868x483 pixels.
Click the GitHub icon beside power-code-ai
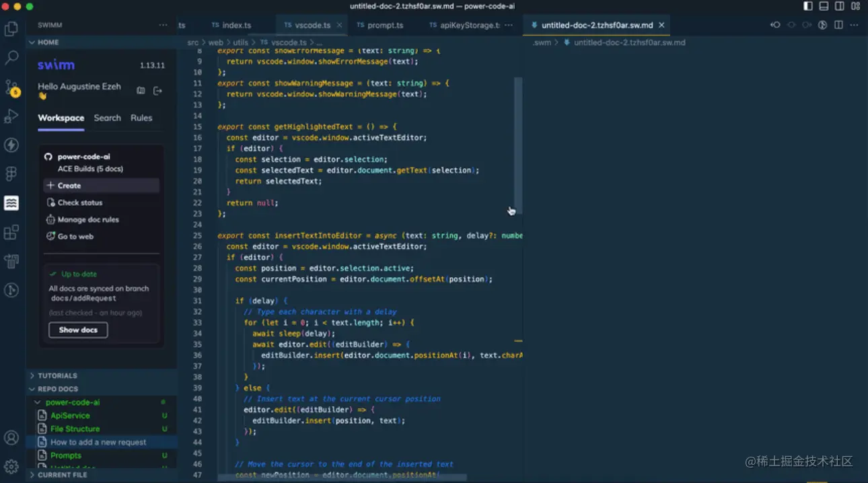pyautogui.click(x=48, y=157)
